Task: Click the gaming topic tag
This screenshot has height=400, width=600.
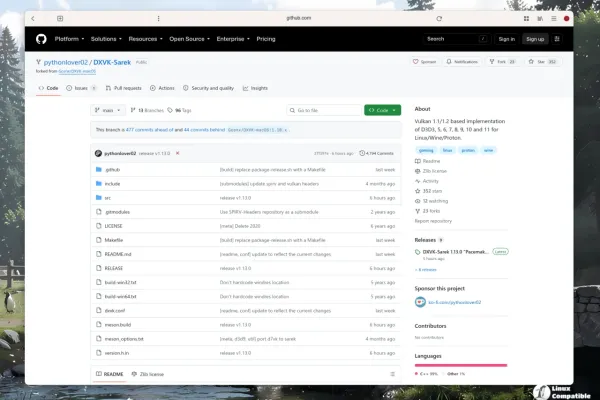Action: [x=426, y=150]
